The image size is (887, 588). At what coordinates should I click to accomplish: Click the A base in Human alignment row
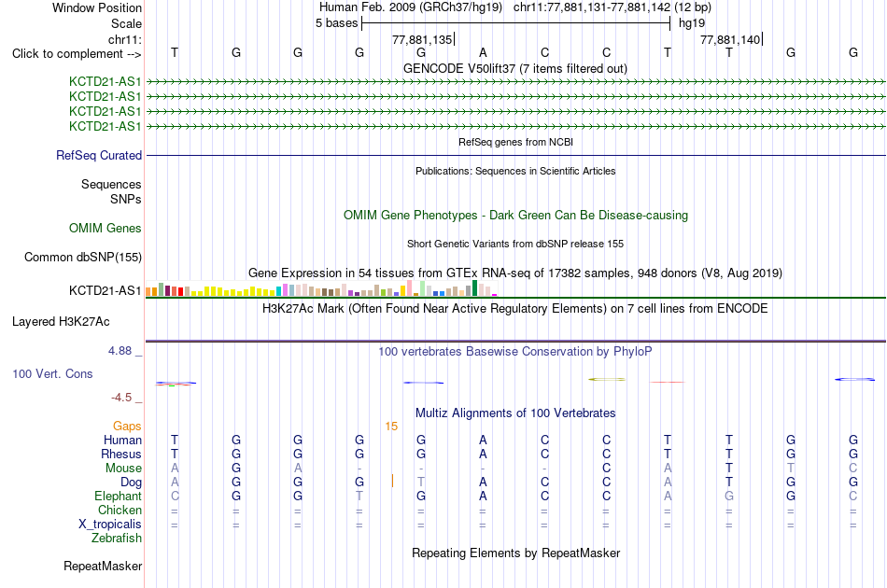[x=483, y=440]
